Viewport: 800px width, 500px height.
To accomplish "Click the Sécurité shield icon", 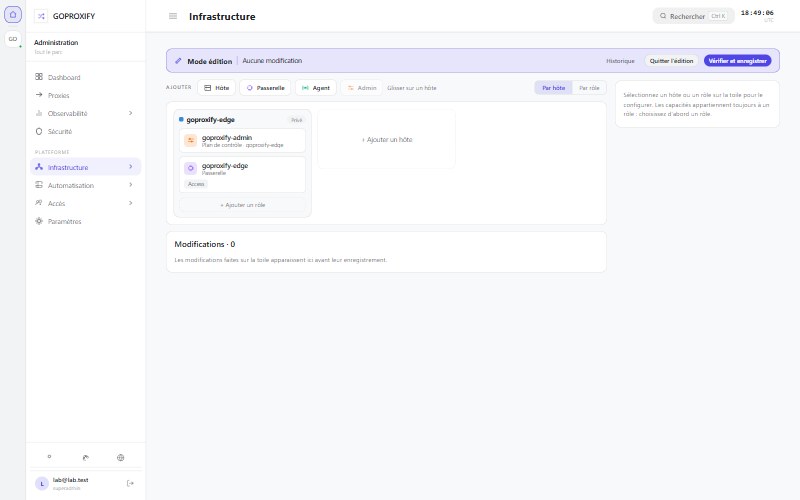I will coord(39,131).
